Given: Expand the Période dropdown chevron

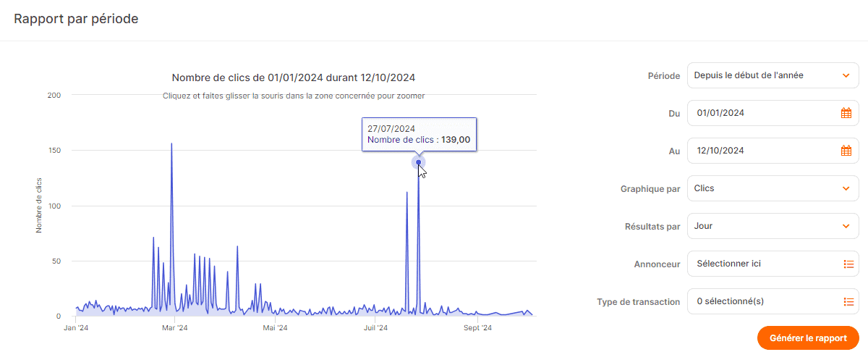Looking at the screenshot, I should pos(846,75).
